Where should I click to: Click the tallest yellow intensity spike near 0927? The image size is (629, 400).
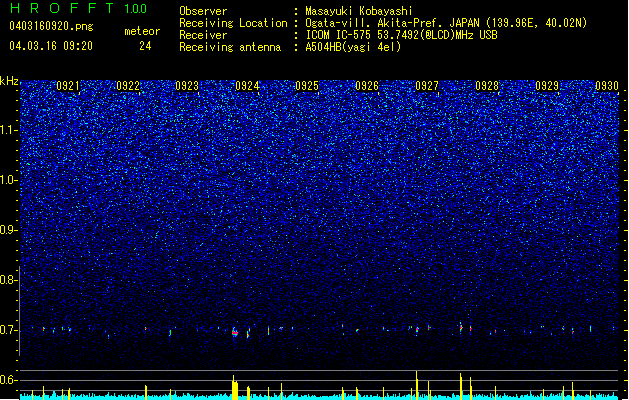[417, 385]
